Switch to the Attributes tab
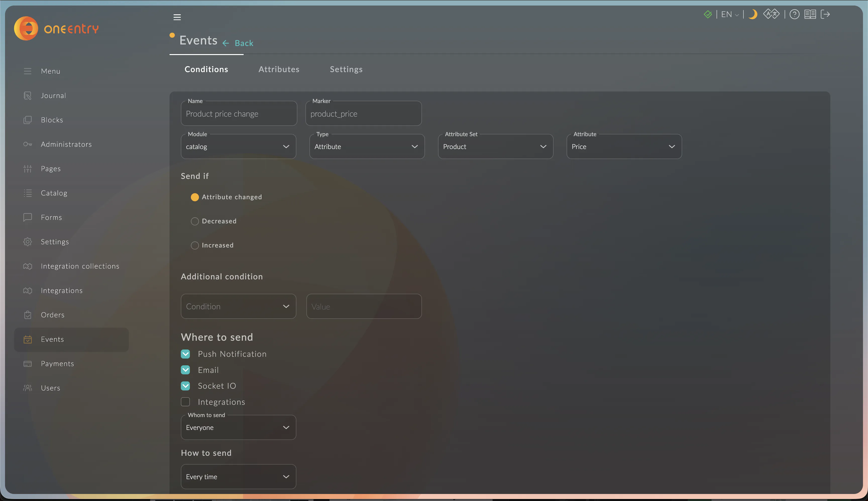868x501 pixels. 279,70
